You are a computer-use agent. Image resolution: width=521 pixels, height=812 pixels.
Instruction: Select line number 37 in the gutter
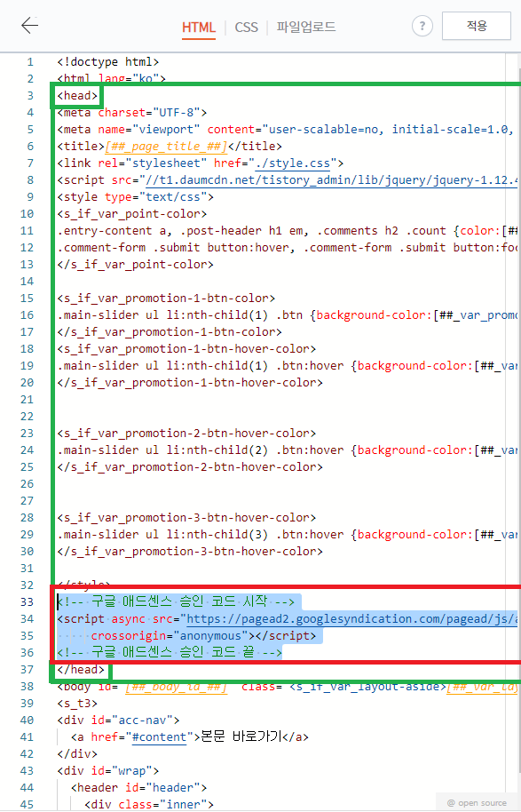(x=27, y=670)
